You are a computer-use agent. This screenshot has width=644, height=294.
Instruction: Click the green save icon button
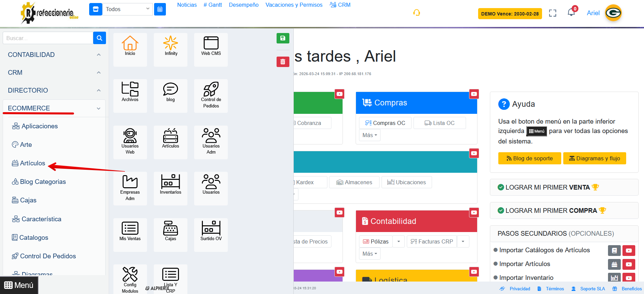[283, 38]
